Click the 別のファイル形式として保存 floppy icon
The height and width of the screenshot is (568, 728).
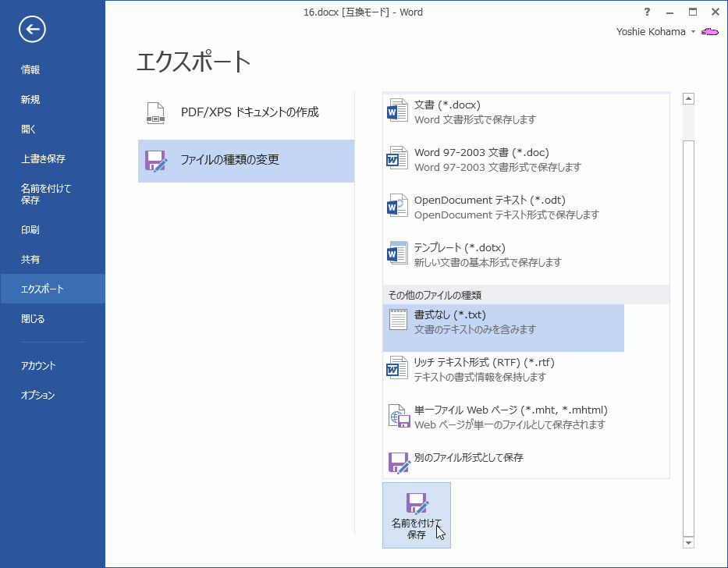point(399,463)
